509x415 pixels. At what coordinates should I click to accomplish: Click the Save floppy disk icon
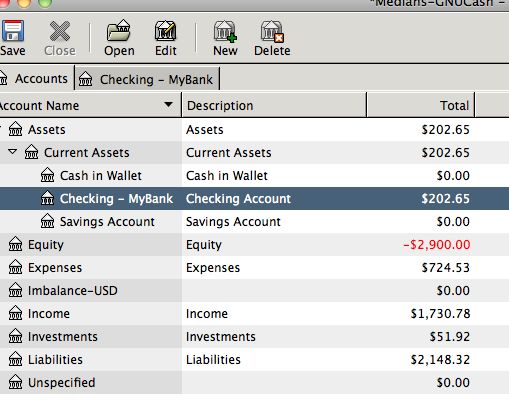tap(13, 31)
